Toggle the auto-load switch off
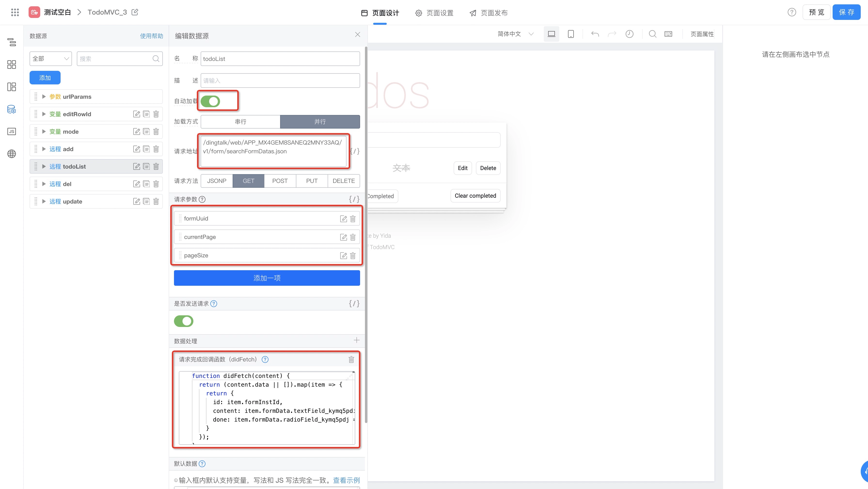Viewport: 868px width, 489px height. tap(210, 101)
